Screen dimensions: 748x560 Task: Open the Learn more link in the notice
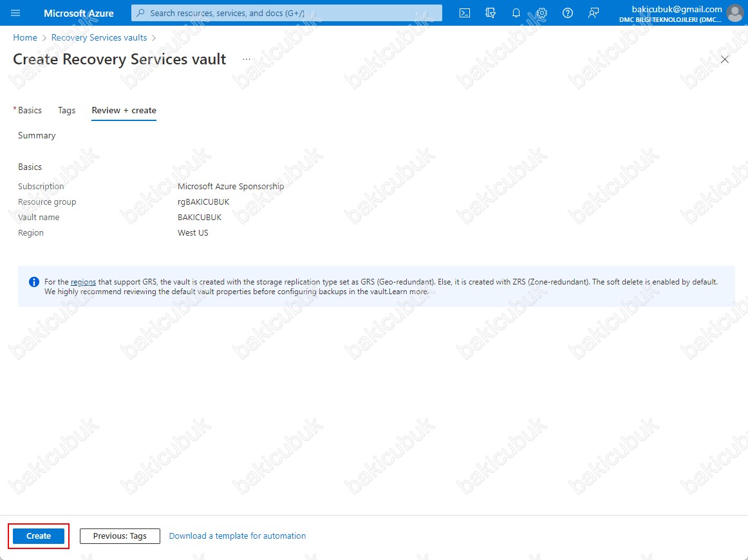pyautogui.click(x=408, y=292)
